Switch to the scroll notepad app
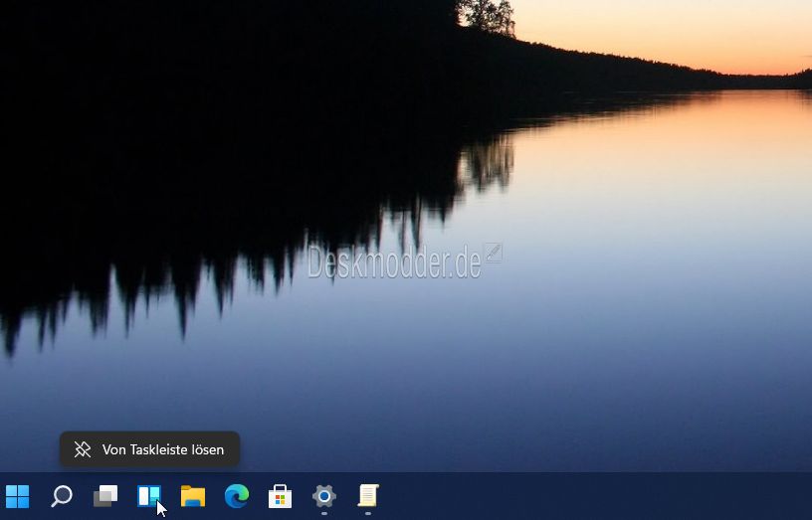Viewport: 812px width, 520px height. click(x=368, y=496)
